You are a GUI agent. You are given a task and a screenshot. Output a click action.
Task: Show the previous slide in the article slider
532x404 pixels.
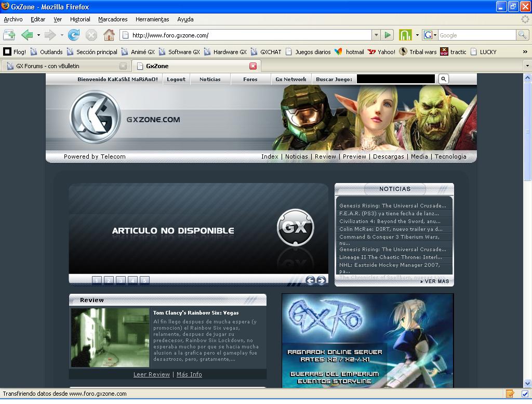310,280
